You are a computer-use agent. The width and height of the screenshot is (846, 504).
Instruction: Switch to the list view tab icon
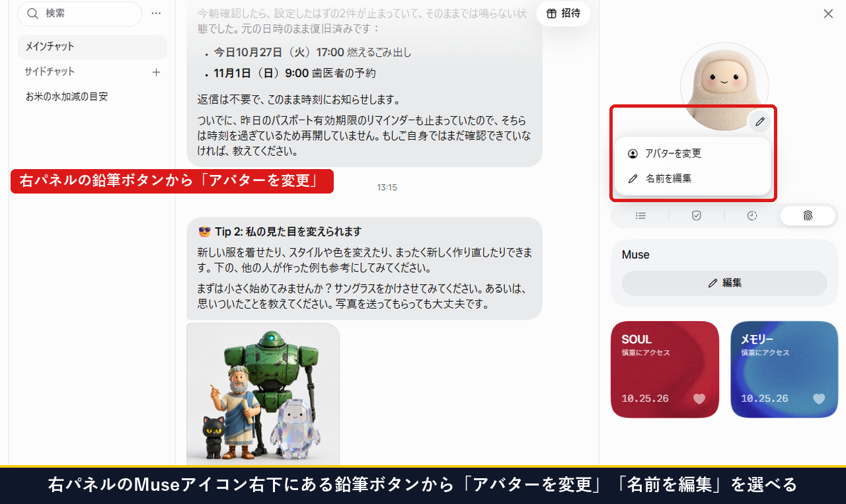pyautogui.click(x=640, y=215)
